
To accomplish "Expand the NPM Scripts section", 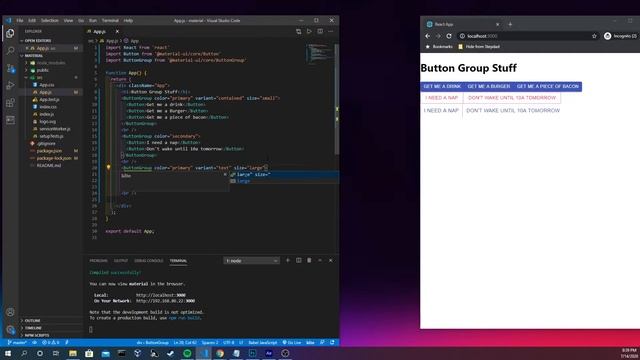I will click(36, 335).
